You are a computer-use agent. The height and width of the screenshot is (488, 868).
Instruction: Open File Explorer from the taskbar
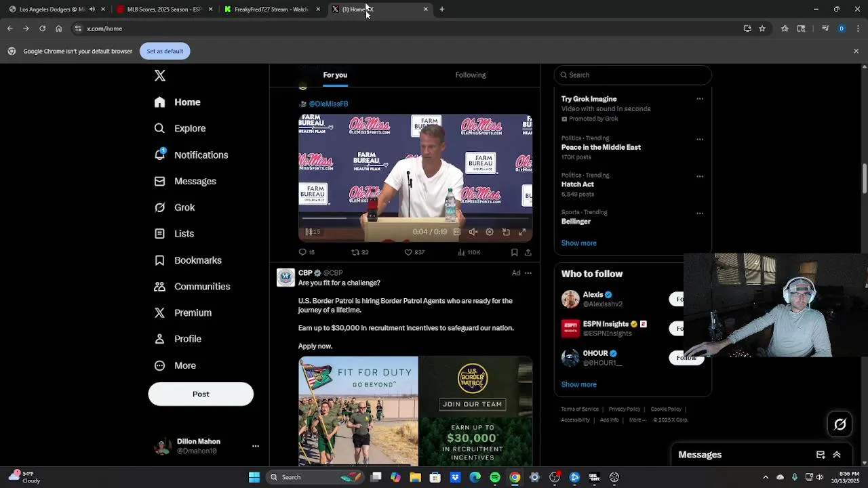pos(416,477)
